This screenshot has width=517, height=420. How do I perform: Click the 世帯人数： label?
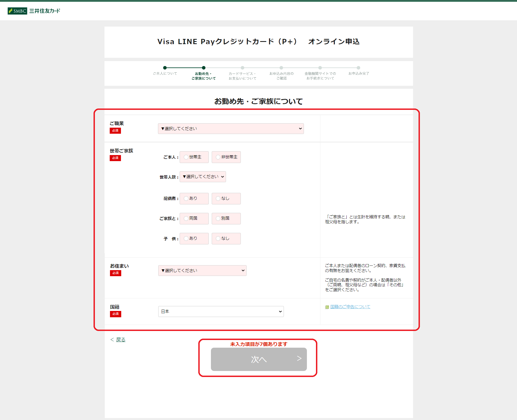(x=169, y=177)
